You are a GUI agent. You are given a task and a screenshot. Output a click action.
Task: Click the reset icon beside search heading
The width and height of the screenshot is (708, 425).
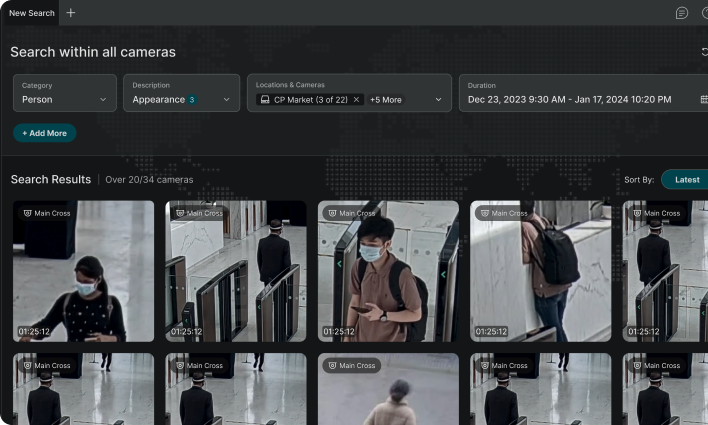click(x=704, y=52)
